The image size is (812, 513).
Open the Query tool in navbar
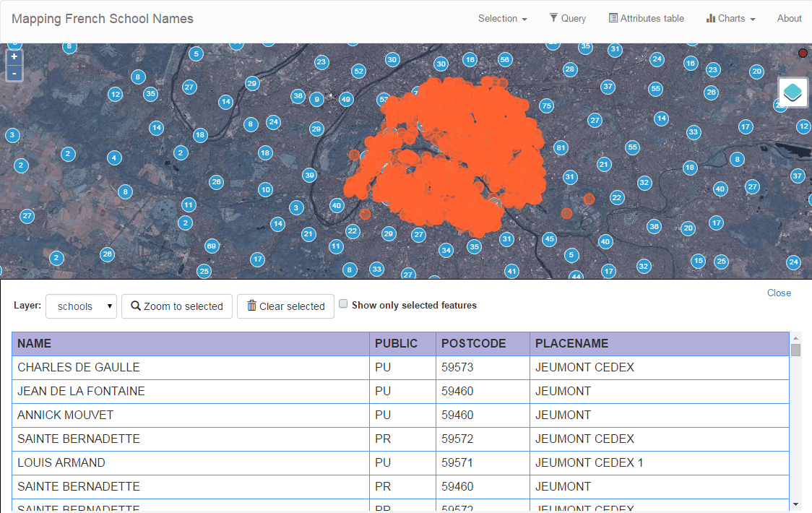(567, 19)
